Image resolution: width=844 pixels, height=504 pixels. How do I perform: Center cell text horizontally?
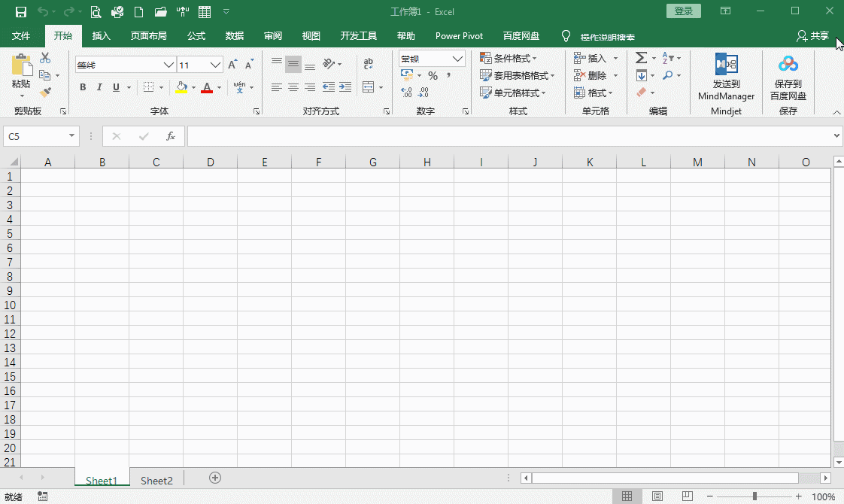pos(293,87)
